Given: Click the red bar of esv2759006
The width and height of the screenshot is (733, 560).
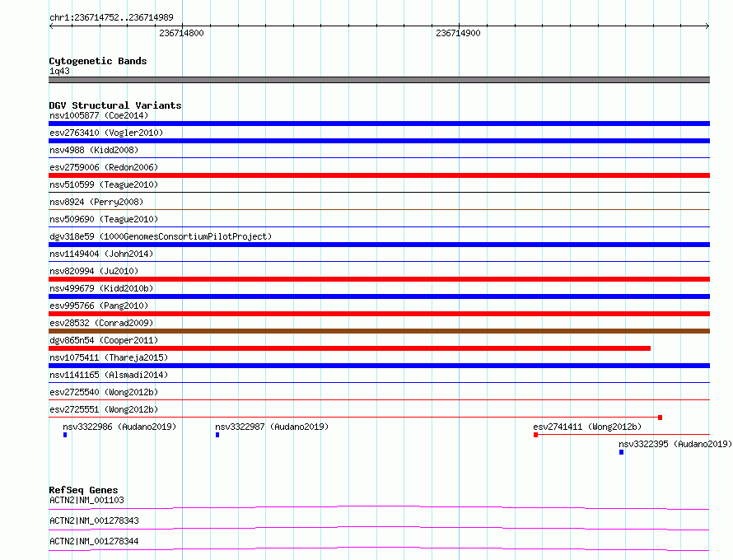Looking at the screenshot, I should click(379, 175).
